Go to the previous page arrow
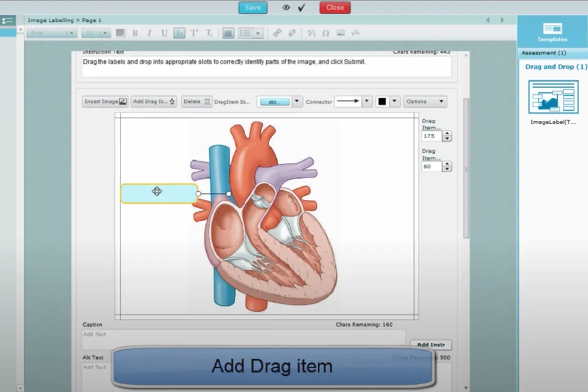The image size is (588, 392). click(488, 20)
